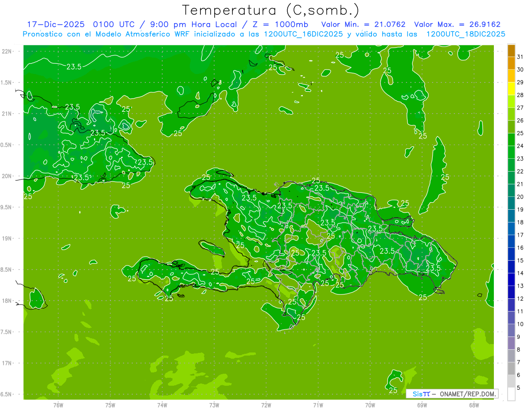Viewport: 532px width, 411px height.
Task: Click the '26' label on the color scale
Action: (520, 120)
